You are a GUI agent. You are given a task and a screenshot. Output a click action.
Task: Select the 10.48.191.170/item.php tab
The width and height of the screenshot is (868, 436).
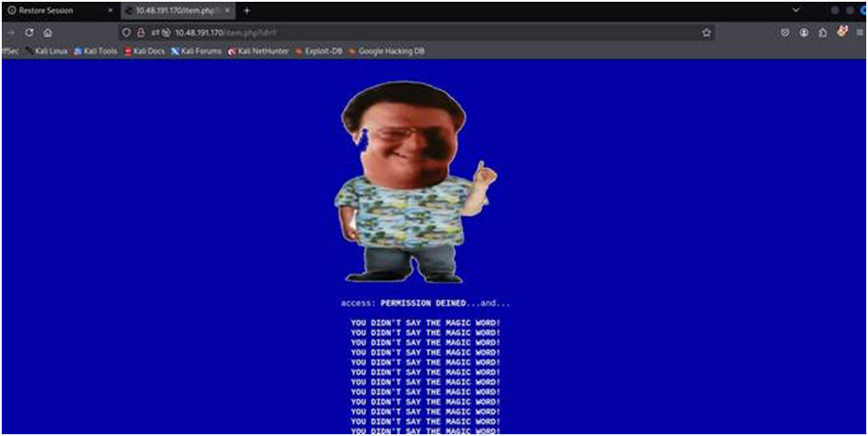178,11
